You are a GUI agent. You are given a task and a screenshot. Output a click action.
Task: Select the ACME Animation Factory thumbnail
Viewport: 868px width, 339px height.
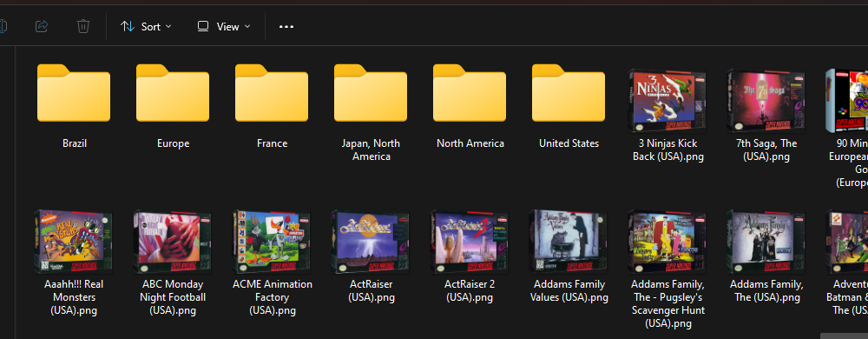[x=271, y=242]
